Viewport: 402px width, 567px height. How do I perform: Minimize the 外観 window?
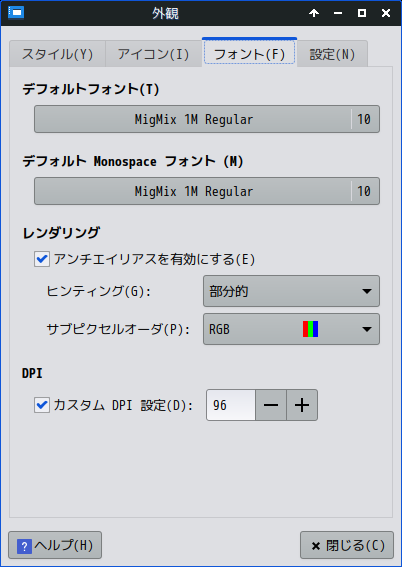[338, 13]
